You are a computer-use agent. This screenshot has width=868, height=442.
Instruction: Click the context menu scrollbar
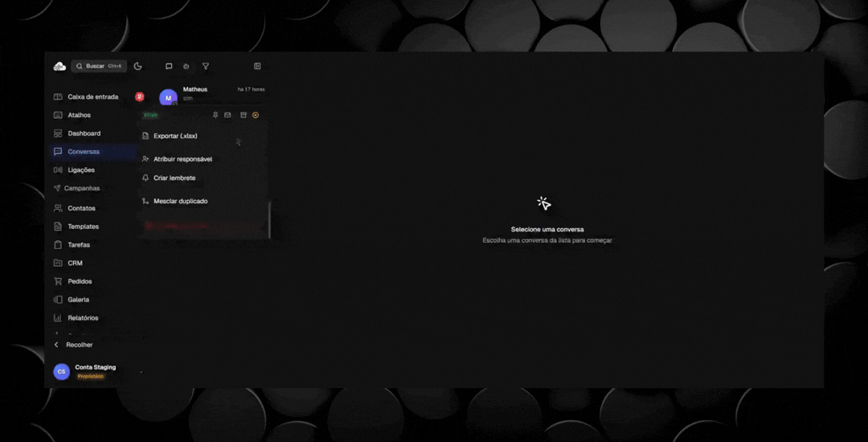[x=269, y=220]
